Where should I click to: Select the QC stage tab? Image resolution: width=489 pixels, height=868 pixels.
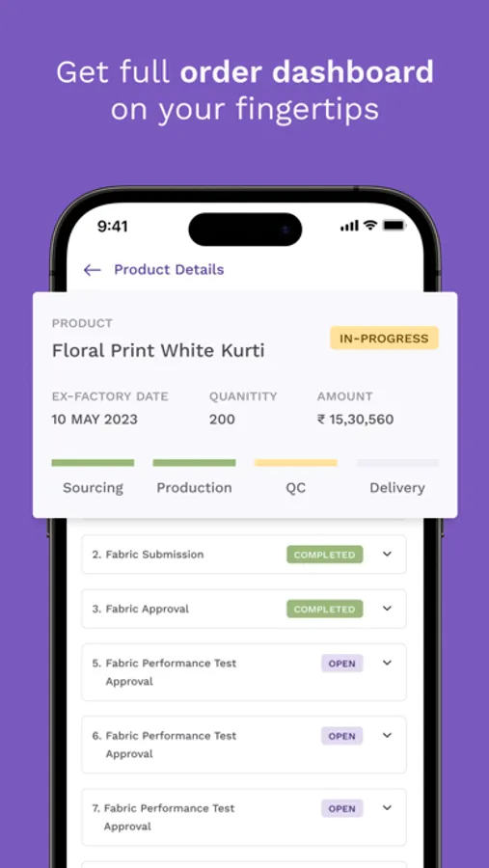pyautogui.click(x=296, y=488)
